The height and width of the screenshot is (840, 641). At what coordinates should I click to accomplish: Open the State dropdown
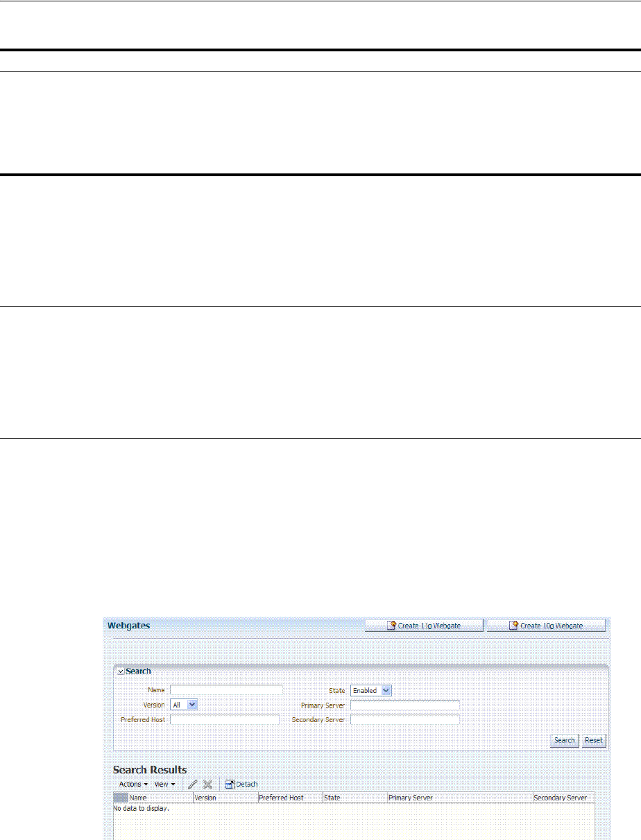[371, 690]
